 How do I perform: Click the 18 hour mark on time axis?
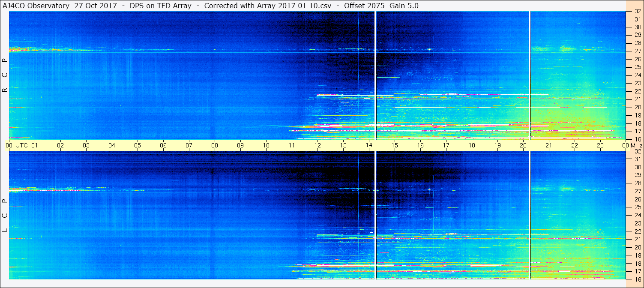[472, 145]
